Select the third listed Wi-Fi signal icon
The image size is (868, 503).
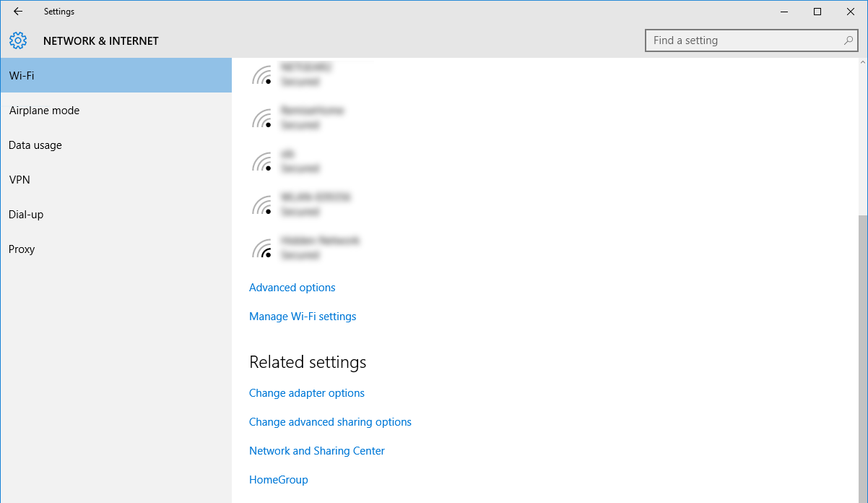[261, 162]
